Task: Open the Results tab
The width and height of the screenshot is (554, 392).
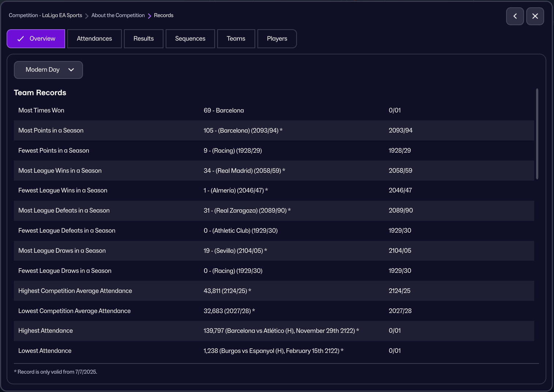Action: pos(144,39)
